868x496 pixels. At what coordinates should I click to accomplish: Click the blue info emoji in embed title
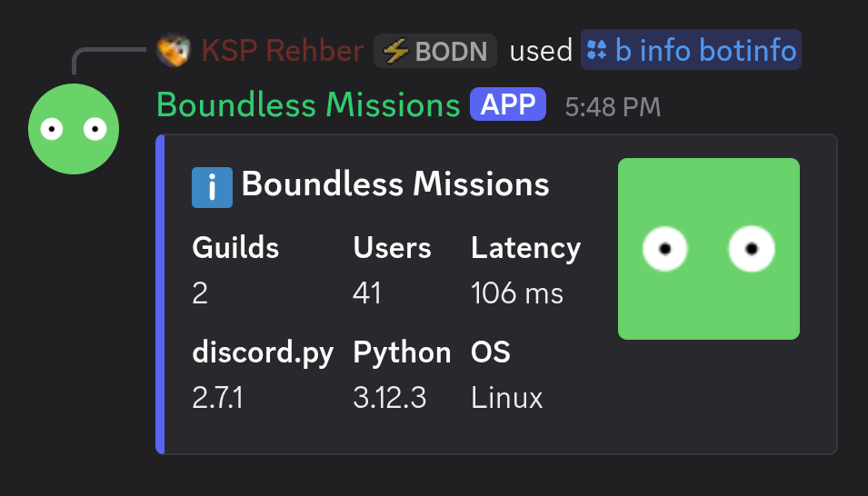pyautogui.click(x=212, y=188)
